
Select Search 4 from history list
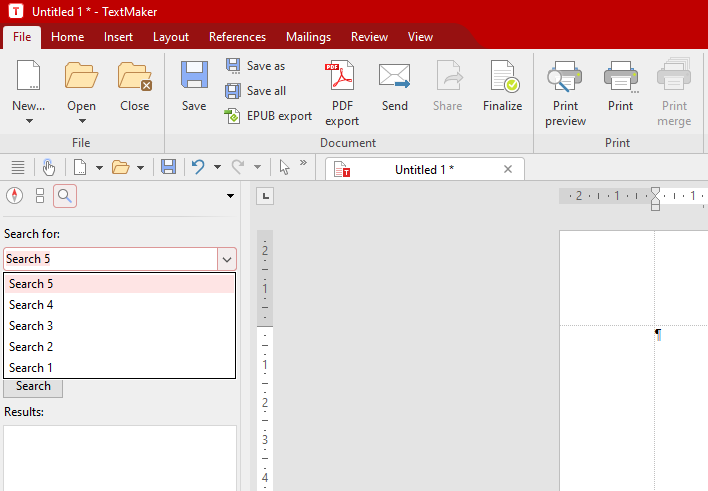pyautogui.click(x=120, y=305)
